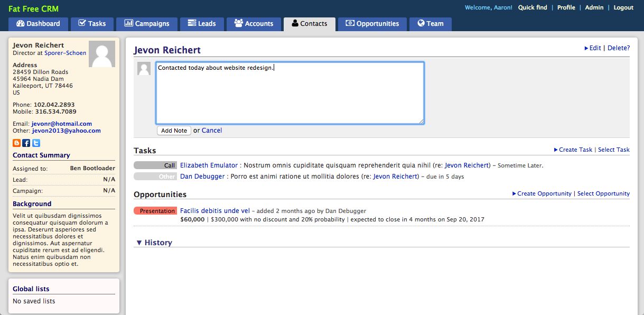
Task: Click the Sporer-Schoen account link
Action: tap(65, 53)
